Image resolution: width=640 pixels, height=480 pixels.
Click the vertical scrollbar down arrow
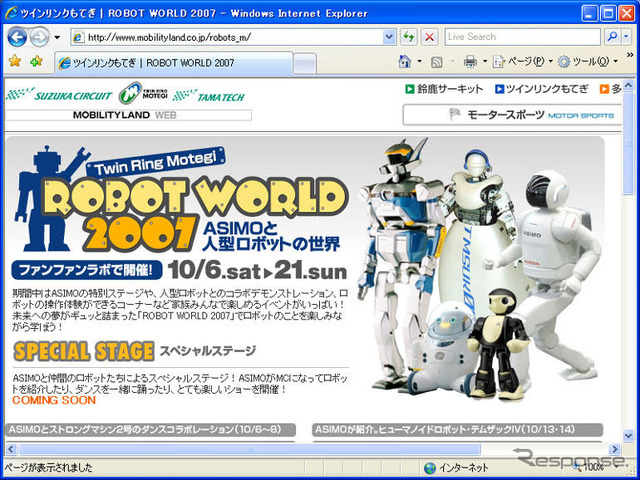coord(629,436)
